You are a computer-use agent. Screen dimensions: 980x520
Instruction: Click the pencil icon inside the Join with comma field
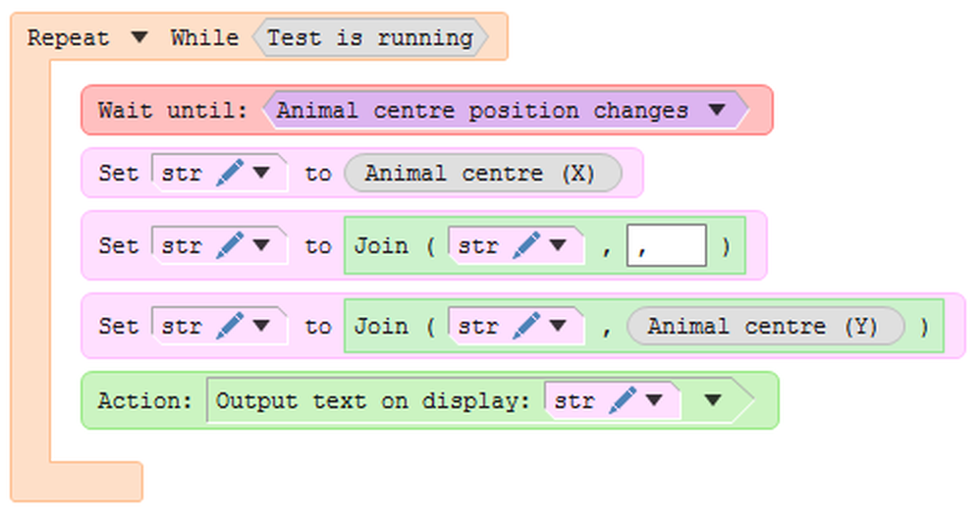point(526,245)
